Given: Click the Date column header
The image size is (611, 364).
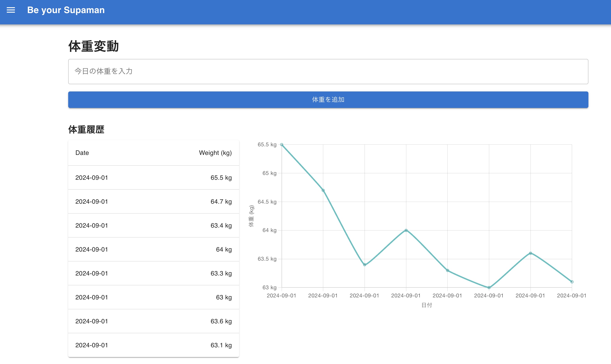Looking at the screenshot, I should (82, 153).
